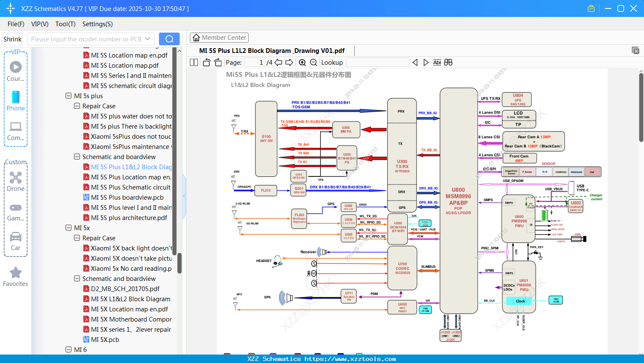Image resolution: width=644 pixels, height=363 pixels.
Task: Rotate the schematic page counterclockwise
Action: (x=206, y=62)
